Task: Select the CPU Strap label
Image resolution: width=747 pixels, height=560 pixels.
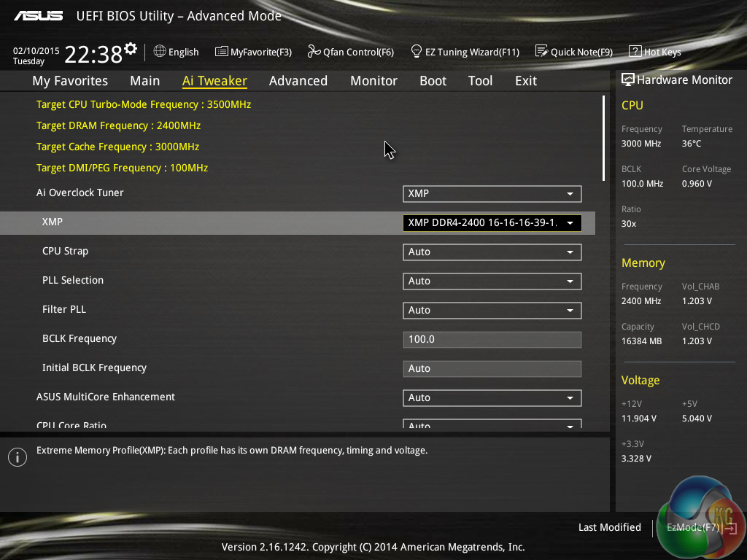Action: pyautogui.click(x=65, y=252)
